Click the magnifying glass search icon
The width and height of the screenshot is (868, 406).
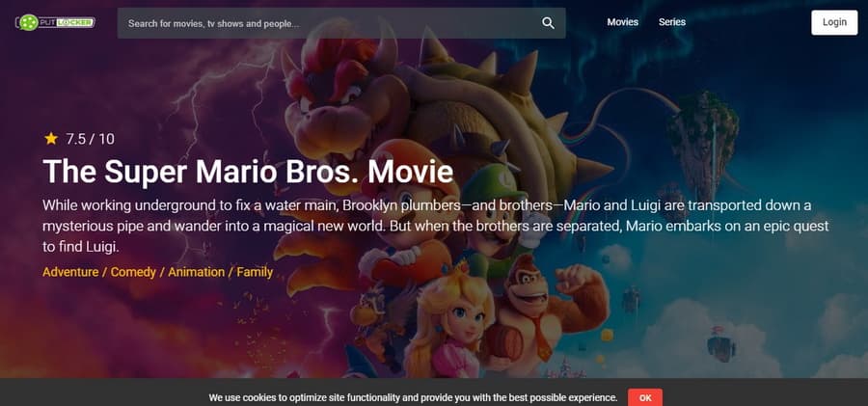[548, 23]
